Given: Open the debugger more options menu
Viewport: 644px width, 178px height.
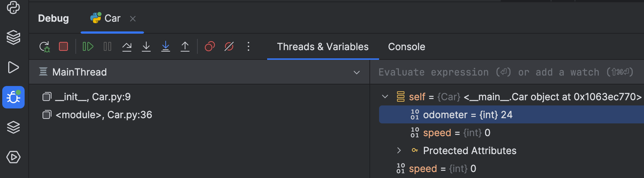Looking at the screenshot, I should (x=248, y=47).
